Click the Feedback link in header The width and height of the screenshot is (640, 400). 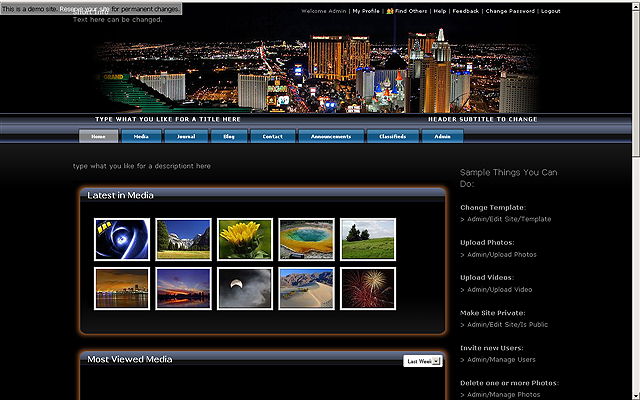465,11
